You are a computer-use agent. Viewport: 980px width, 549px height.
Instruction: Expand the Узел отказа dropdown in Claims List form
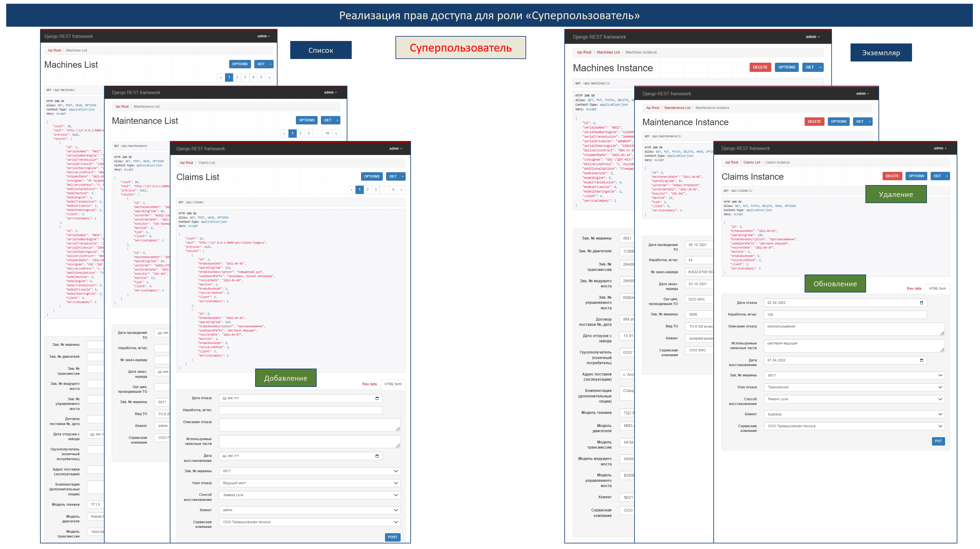pyautogui.click(x=309, y=483)
